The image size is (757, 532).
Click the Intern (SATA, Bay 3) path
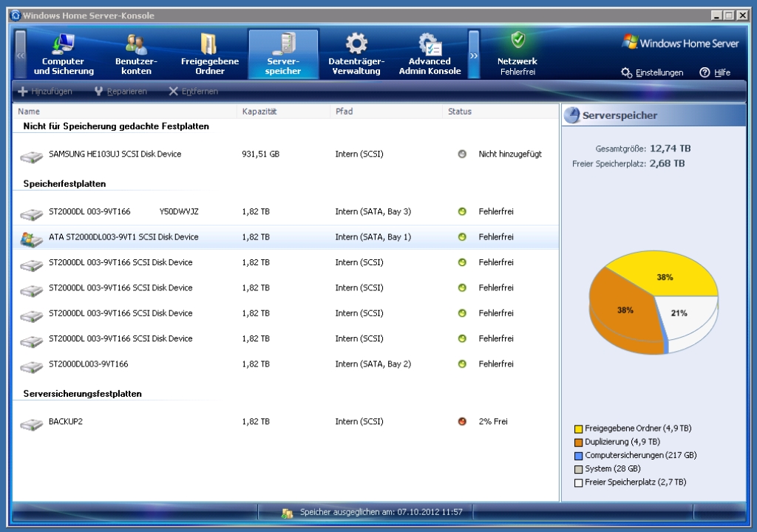pos(373,211)
